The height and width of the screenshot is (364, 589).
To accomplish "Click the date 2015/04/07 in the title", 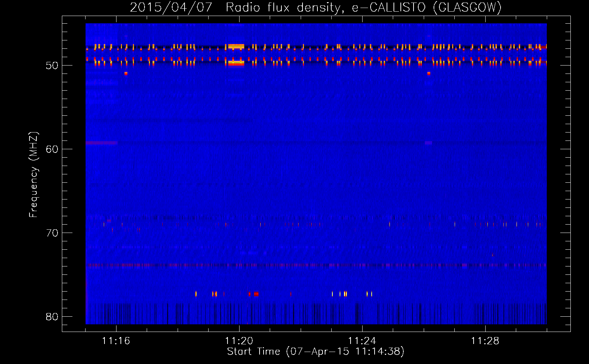I will point(171,7).
